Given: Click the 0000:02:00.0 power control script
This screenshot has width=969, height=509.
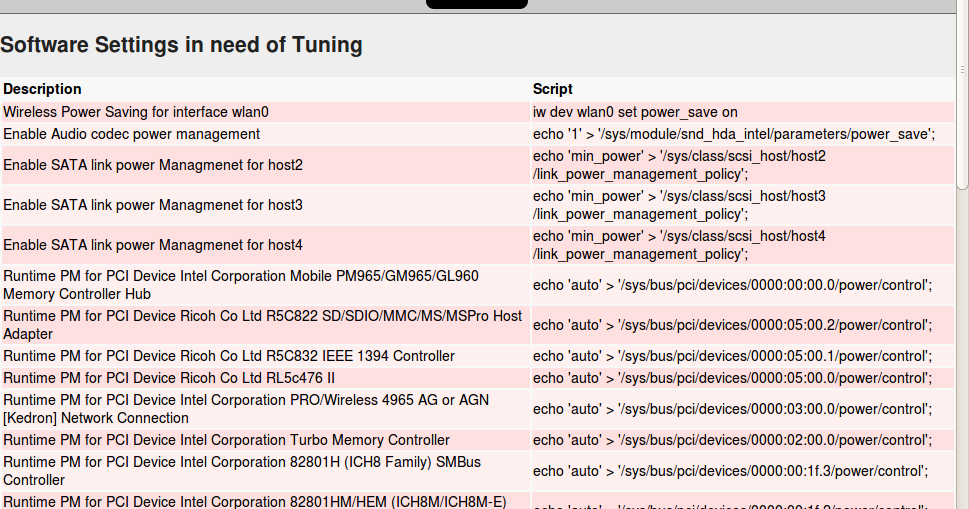Looking at the screenshot, I should click(732, 440).
